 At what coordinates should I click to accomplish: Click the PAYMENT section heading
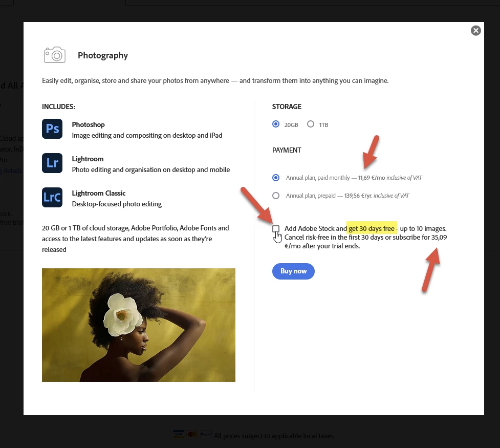287,151
